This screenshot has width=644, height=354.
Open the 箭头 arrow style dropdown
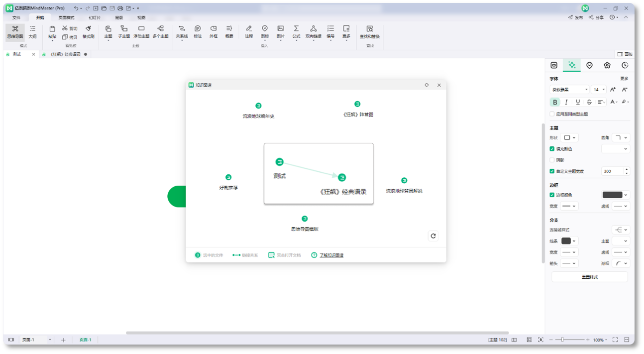570,263
